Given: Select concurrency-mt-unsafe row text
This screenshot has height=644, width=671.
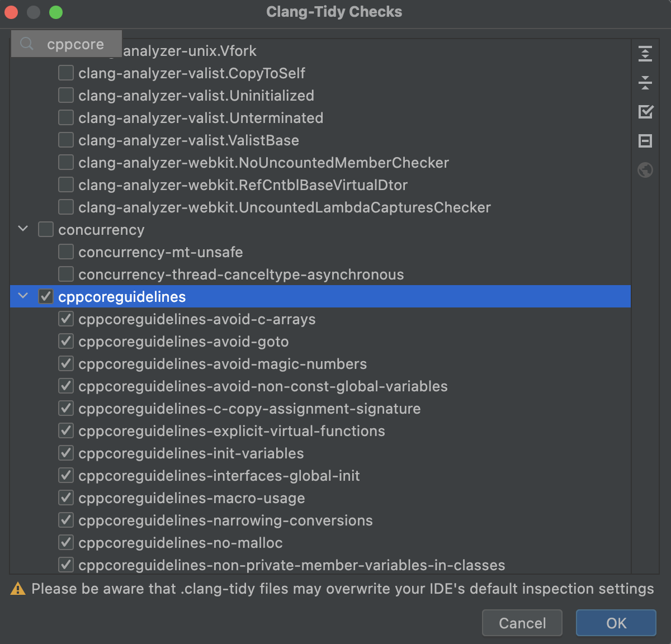Looking at the screenshot, I should (160, 252).
